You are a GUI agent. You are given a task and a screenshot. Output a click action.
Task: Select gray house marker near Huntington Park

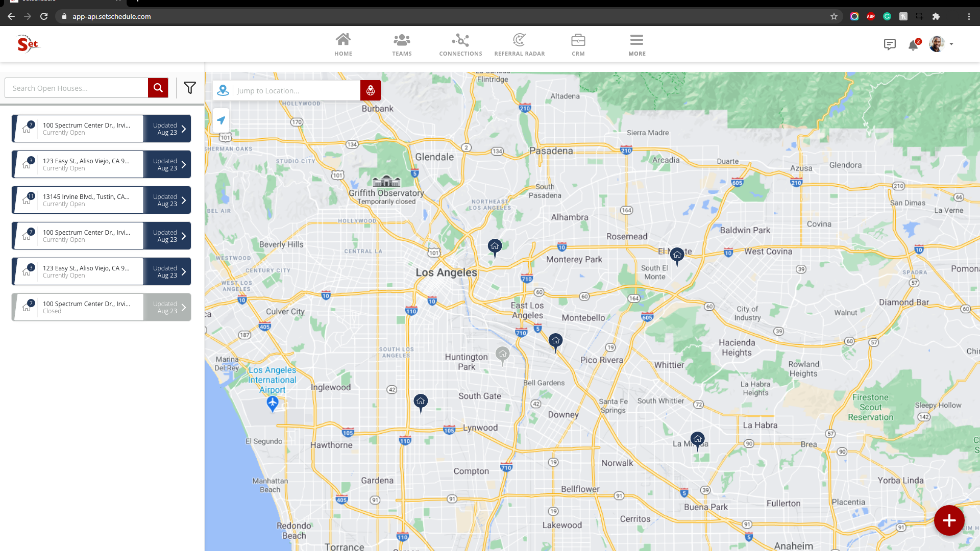(x=503, y=355)
